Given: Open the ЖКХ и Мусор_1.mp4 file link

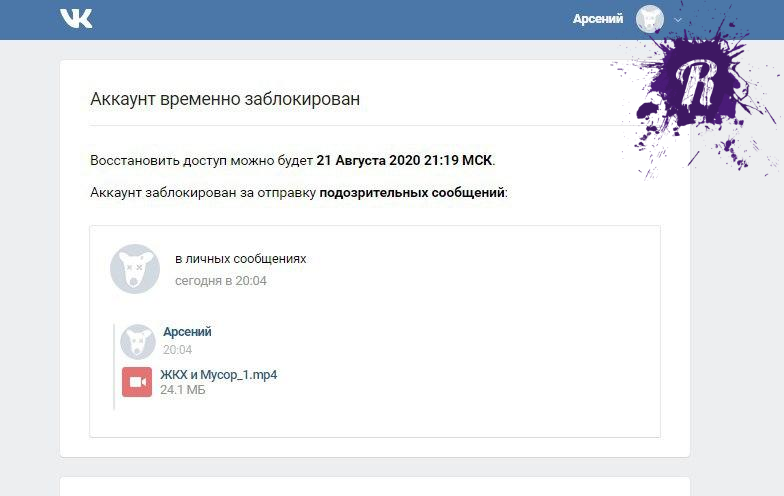Looking at the screenshot, I should [x=218, y=374].
